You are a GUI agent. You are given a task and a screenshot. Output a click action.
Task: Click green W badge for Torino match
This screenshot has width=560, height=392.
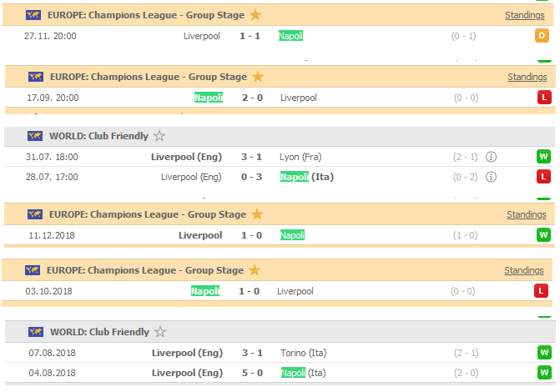[544, 353]
